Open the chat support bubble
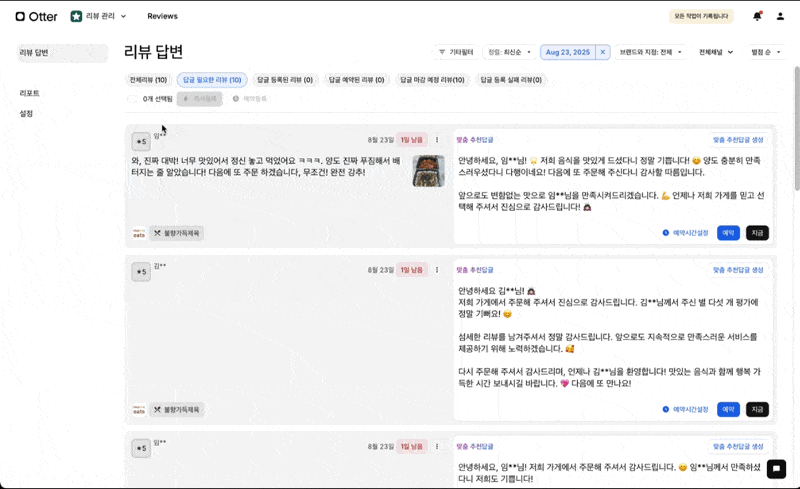 coord(776,469)
